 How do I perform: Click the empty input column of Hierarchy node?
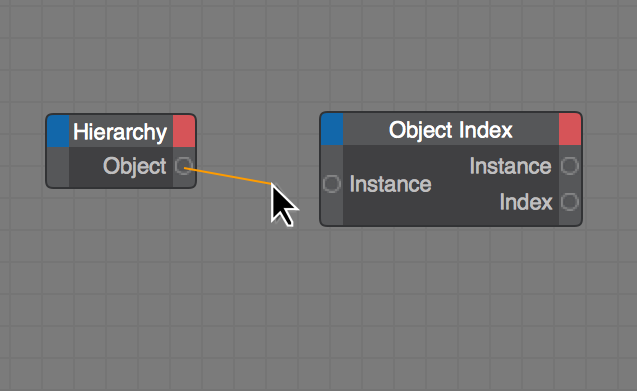coord(58,167)
